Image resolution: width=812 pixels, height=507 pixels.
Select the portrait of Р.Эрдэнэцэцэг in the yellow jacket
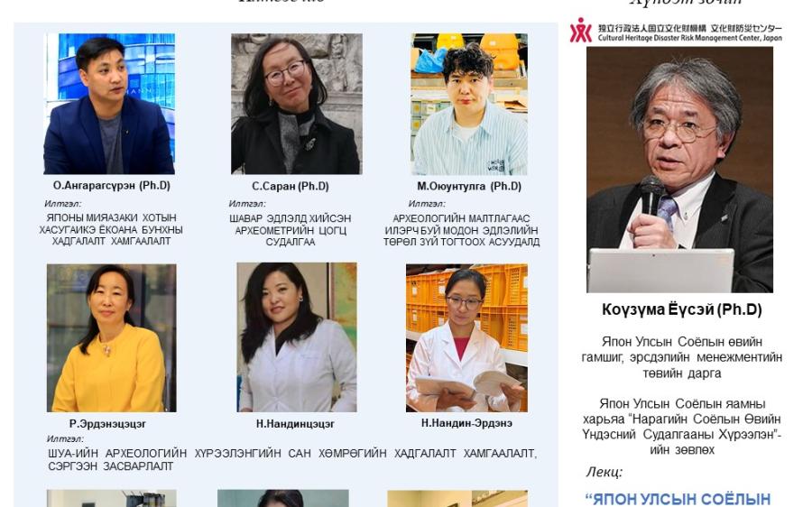coord(111,337)
